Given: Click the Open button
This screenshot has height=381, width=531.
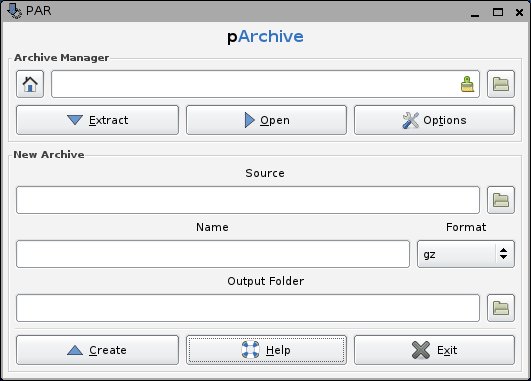Looking at the screenshot, I should coord(266,120).
